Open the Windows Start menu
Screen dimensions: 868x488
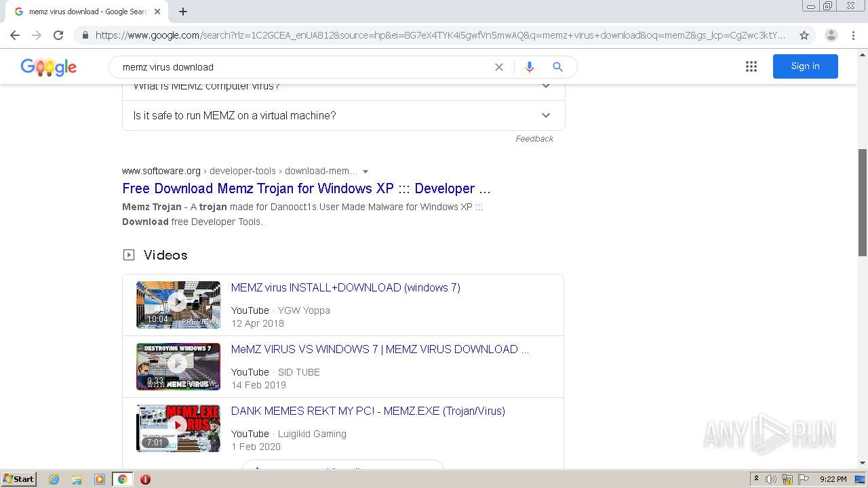pos(19,479)
